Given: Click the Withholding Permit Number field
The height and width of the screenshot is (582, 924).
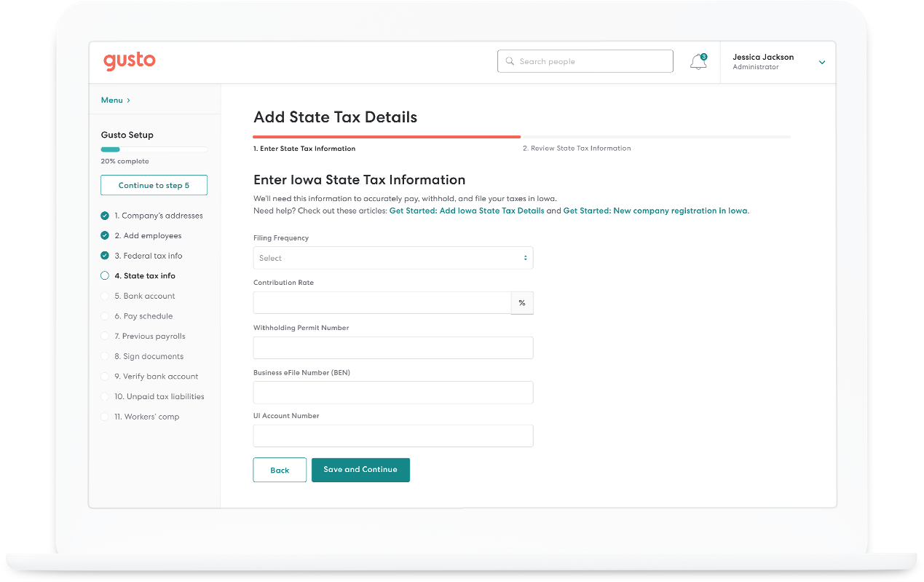Looking at the screenshot, I should pyautogui.click(x=392, y=347).
